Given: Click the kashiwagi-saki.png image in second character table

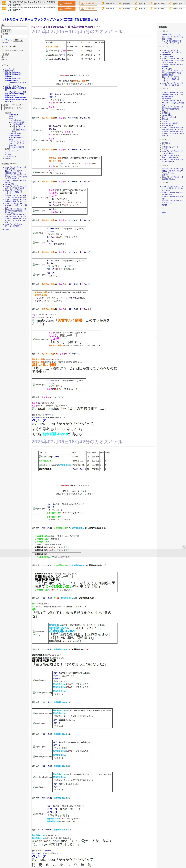Looking at the screenshot, I should click(x=49, y=465).
